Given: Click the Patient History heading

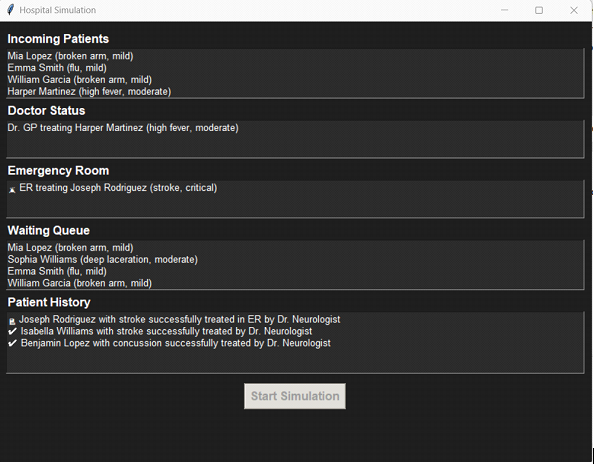Looking at the screenshot, I should 49,302.
